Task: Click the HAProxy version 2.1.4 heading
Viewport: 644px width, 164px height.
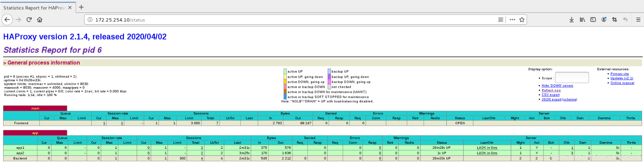Action: click(85, 37)
